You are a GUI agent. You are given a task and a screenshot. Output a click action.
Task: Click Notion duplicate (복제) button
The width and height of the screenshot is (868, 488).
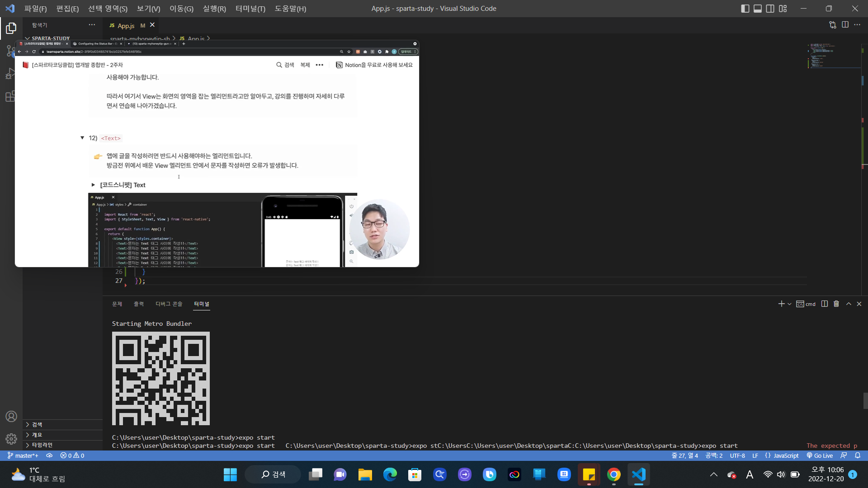coord(305,65)
